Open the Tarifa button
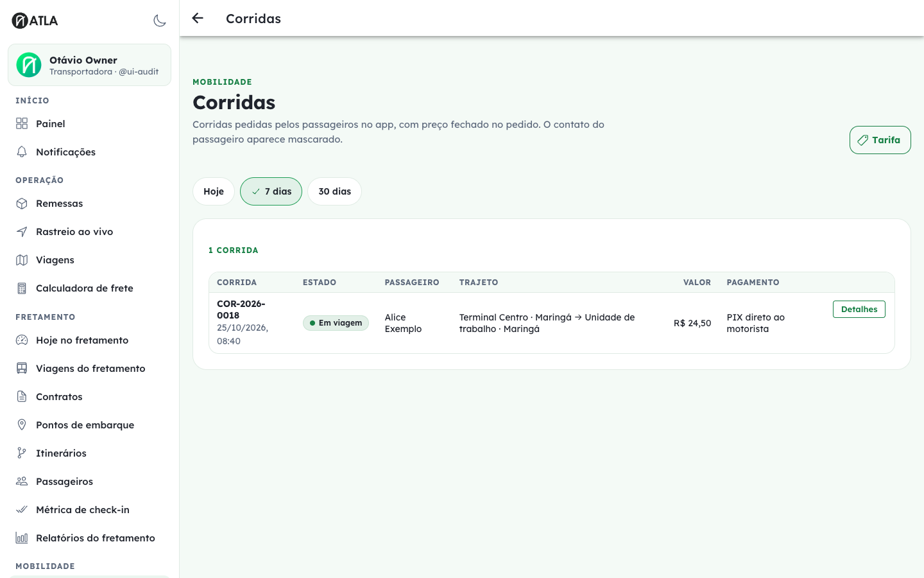The height and width of the screenshot is (578, 924). tap(880, 140)
